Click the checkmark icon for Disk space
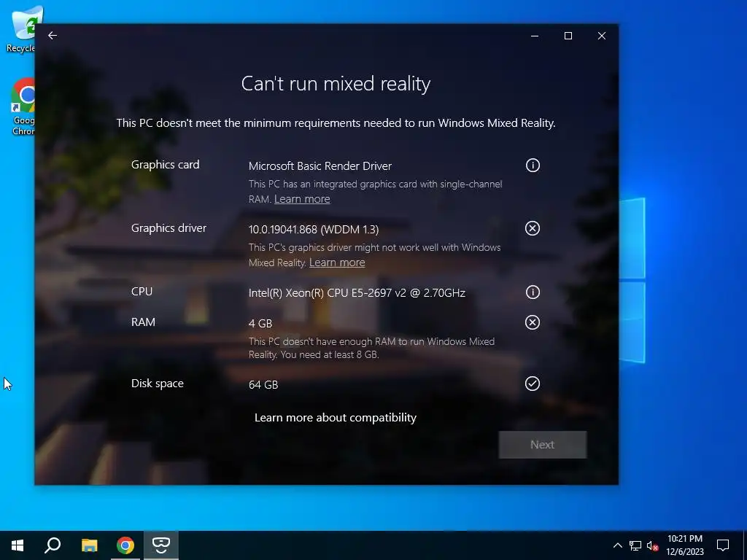The height and width of the screenshot is (560, 747). (x=533, y=384)
